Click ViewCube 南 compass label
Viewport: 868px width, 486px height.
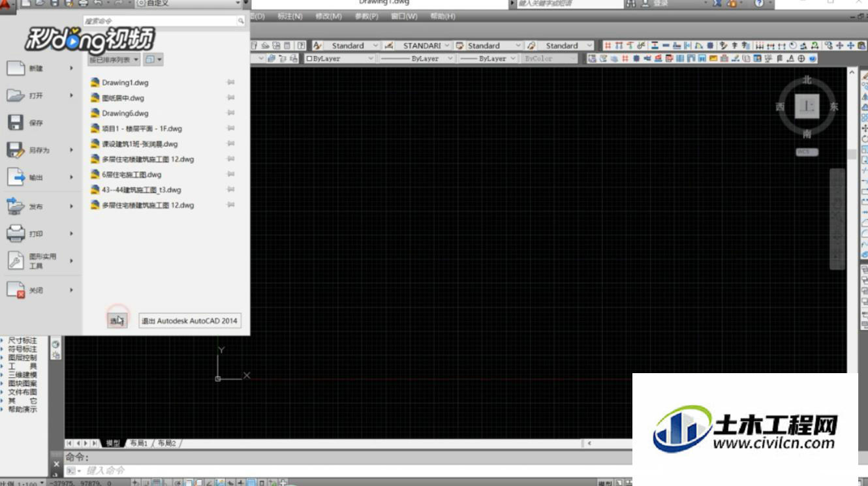[x=807, y=134]
